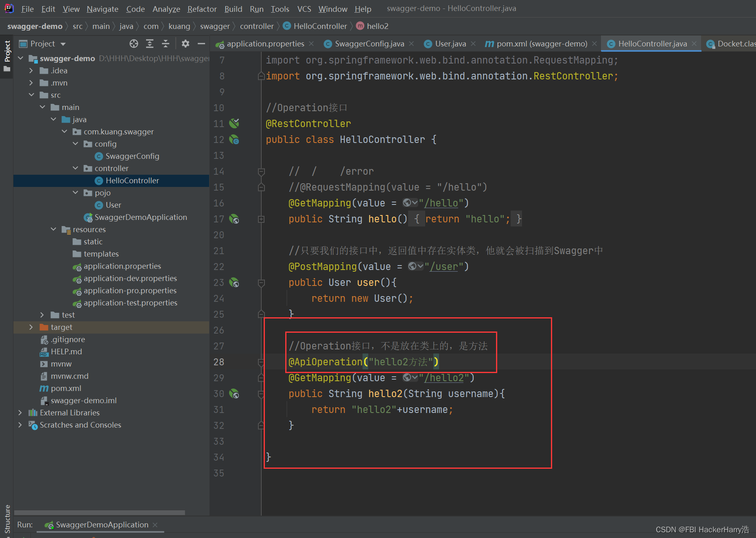
Task: Switch to the SwaggerConfig.java tab
Action: pyautogui.click(x=369, y=44)
